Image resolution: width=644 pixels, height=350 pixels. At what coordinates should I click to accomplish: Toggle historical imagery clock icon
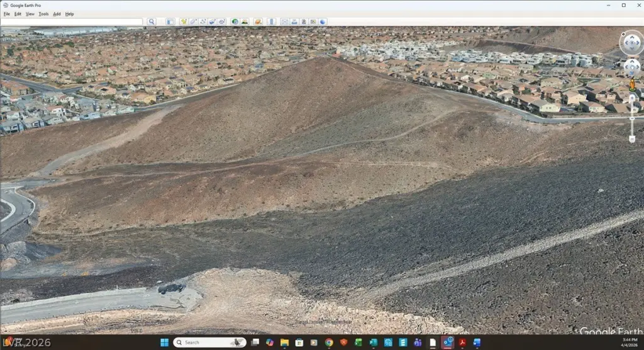[235, 21]
